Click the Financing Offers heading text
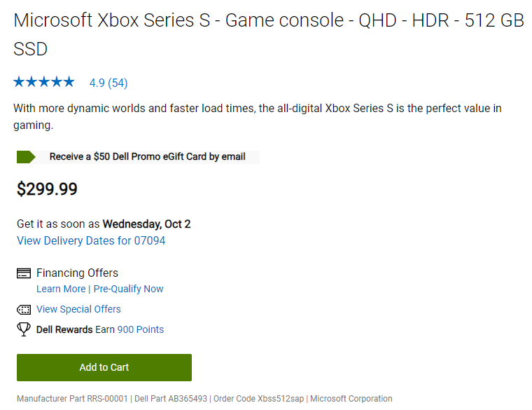532x410 pixels. click(x=77, y=273)
